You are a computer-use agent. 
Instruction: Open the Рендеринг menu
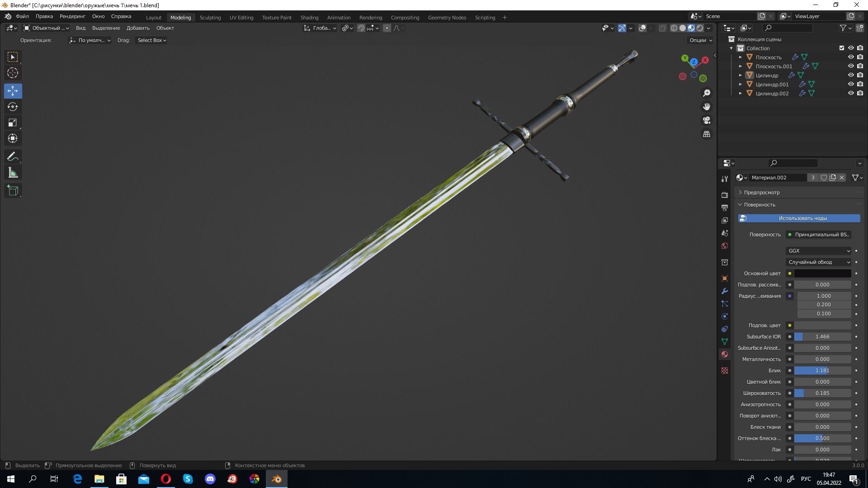[72, 16]
